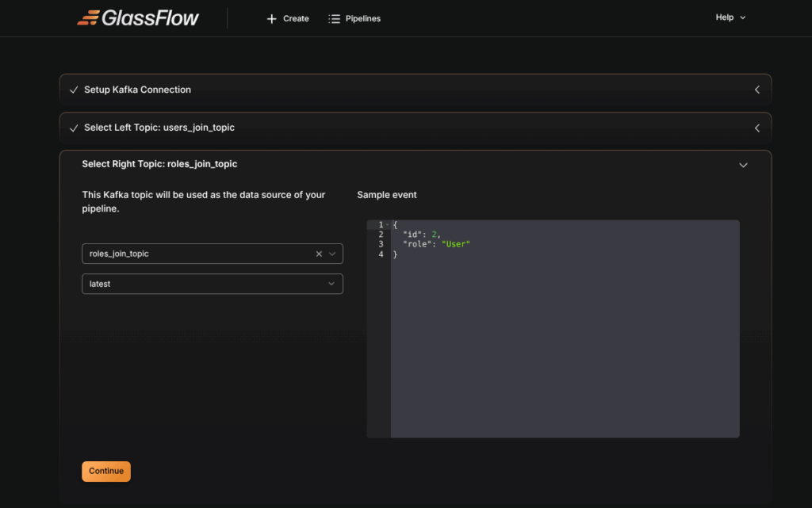Click the checkmark on Setup Kafka Connection
This screenshot has height=508, width=812.
74,90
